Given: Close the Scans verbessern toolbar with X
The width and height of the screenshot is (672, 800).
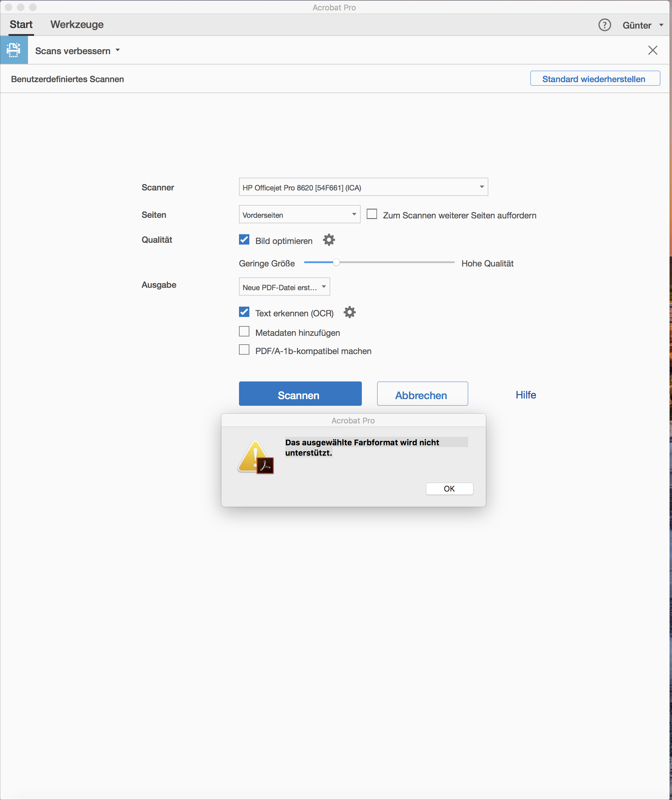Looking at the screenshot, I should coord(652,50).
